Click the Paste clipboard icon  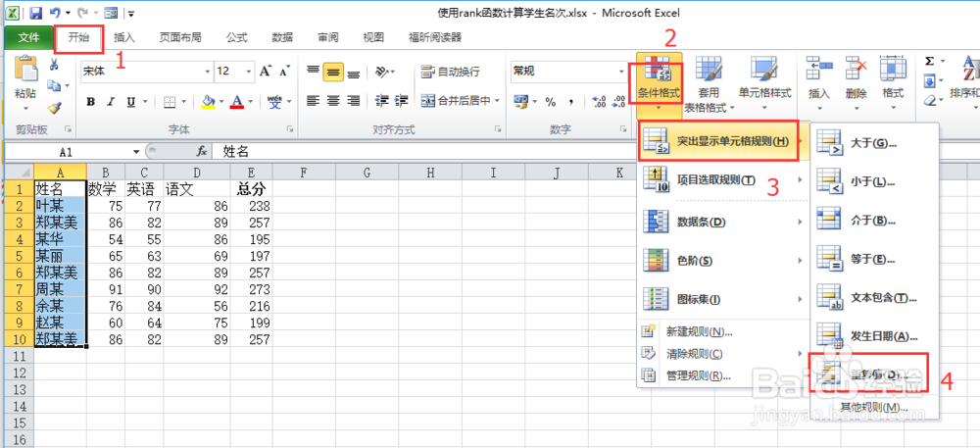coord(25,68)
